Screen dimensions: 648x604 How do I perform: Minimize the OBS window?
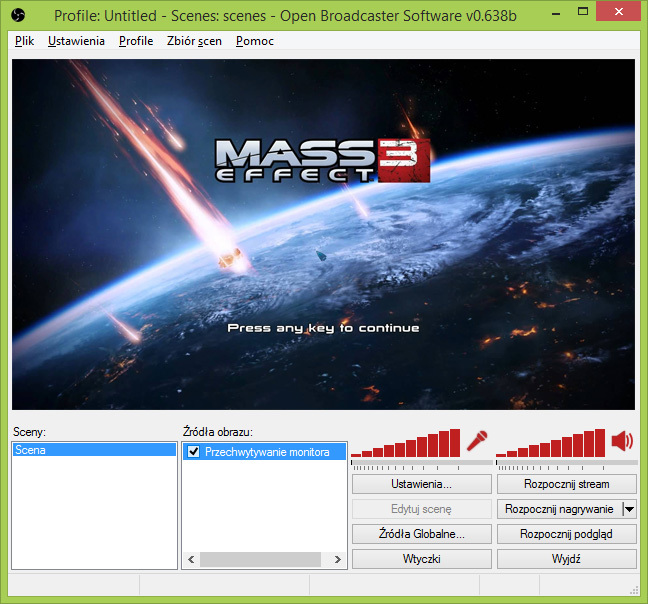[556, 13]
